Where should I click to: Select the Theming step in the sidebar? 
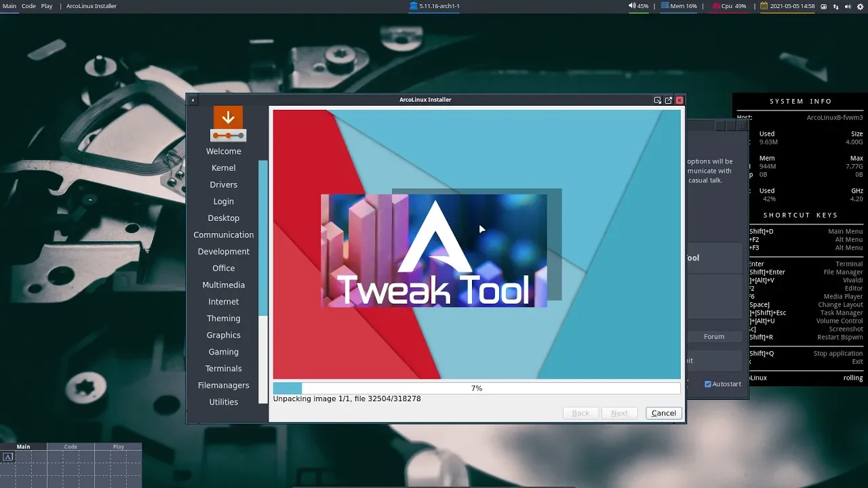pyautogui.click(x=224, y=319)
